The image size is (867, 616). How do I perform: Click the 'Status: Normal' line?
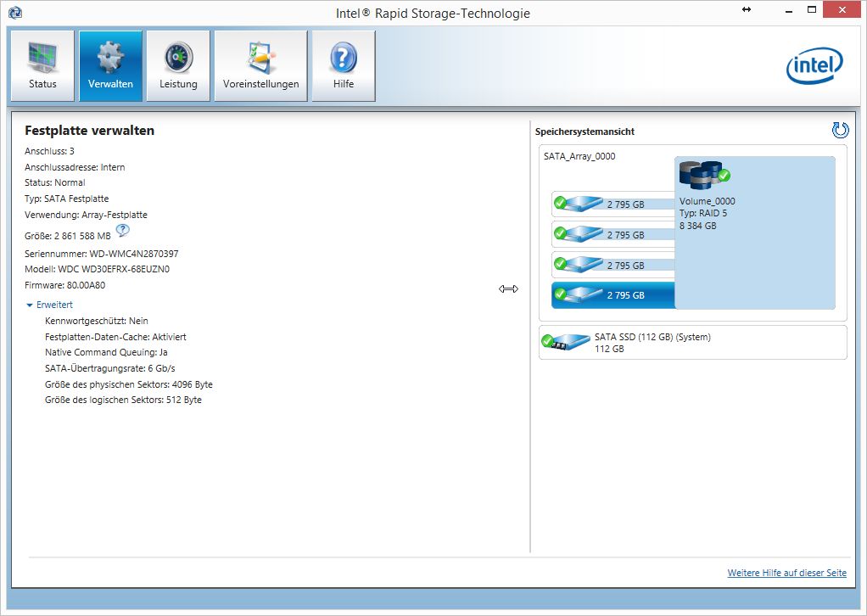[x=55, y=182]
